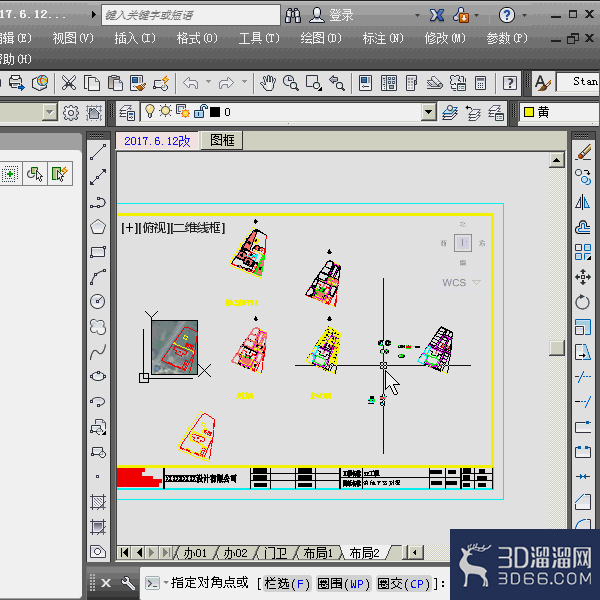Expand the layer list dropdown arrow
The image size is (600, 600).
point(429,112)
